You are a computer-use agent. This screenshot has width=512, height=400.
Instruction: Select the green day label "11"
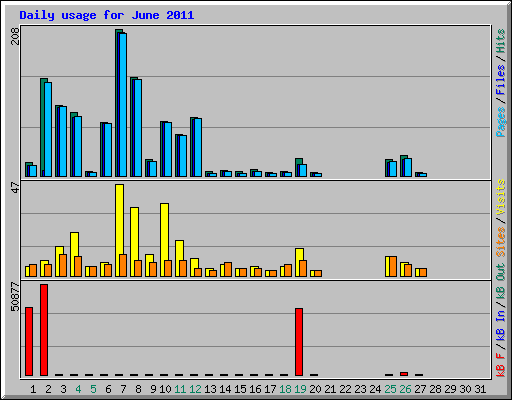180,389
